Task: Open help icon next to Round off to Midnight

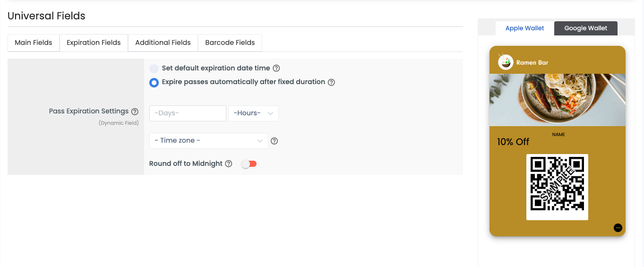Action: click(229, 164)
